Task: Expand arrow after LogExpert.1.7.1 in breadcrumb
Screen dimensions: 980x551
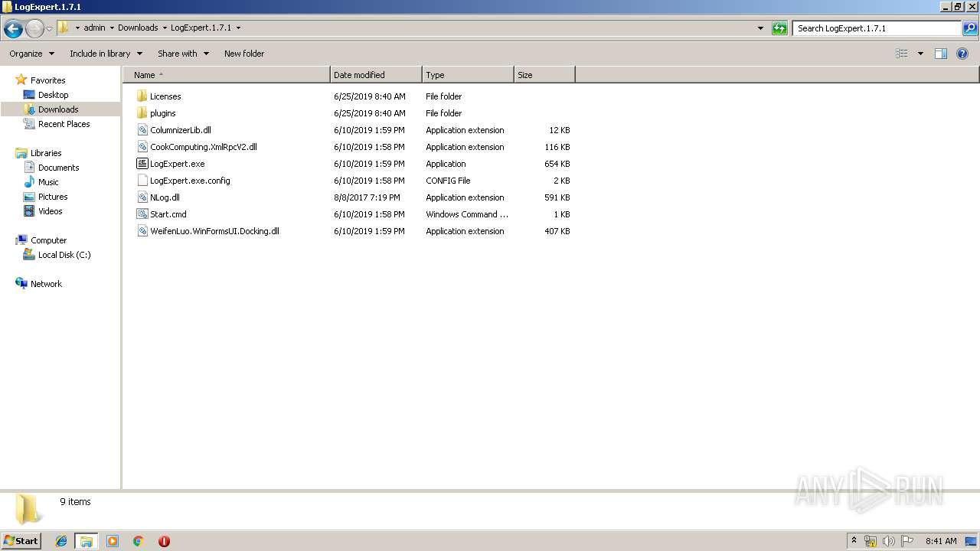Action: click(238, 28)
